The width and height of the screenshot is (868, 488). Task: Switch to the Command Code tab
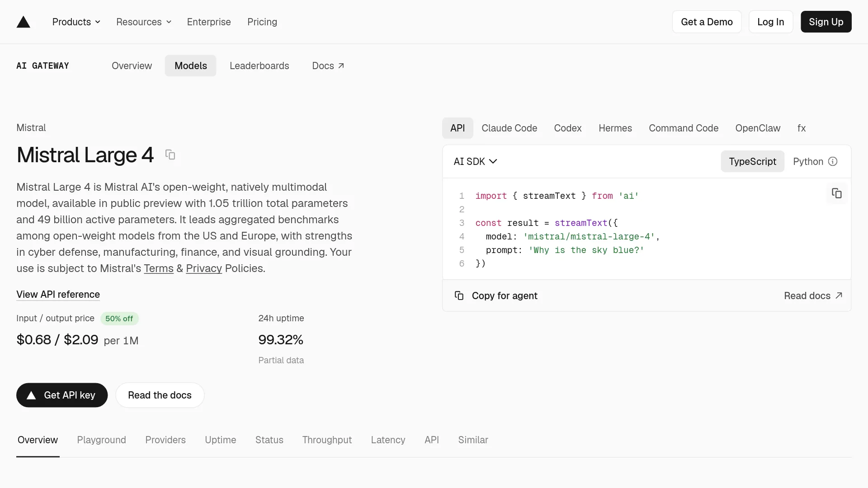click(x=684, y=128)
